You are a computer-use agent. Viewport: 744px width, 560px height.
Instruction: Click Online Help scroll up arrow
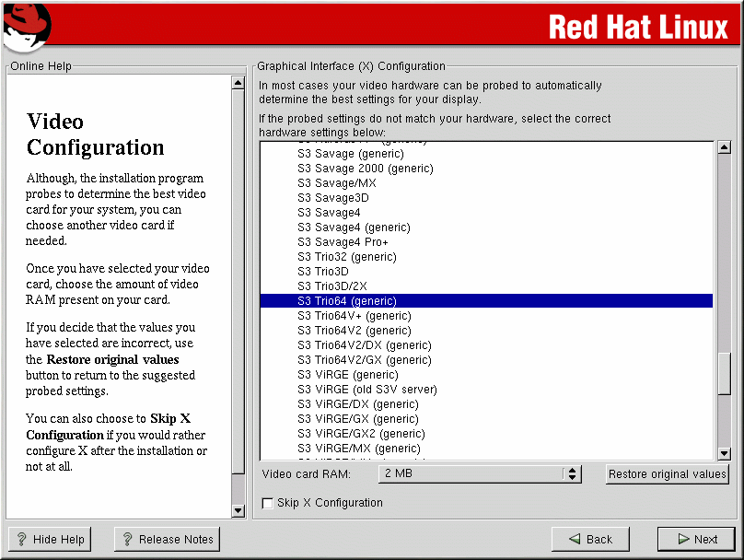tap(238, 83)
